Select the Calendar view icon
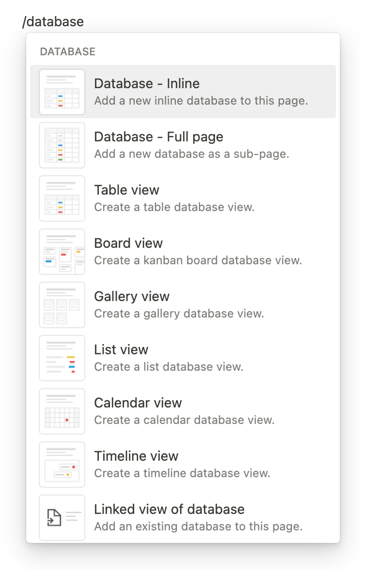Screen dimensions: 392x570 tap(62, 411)
